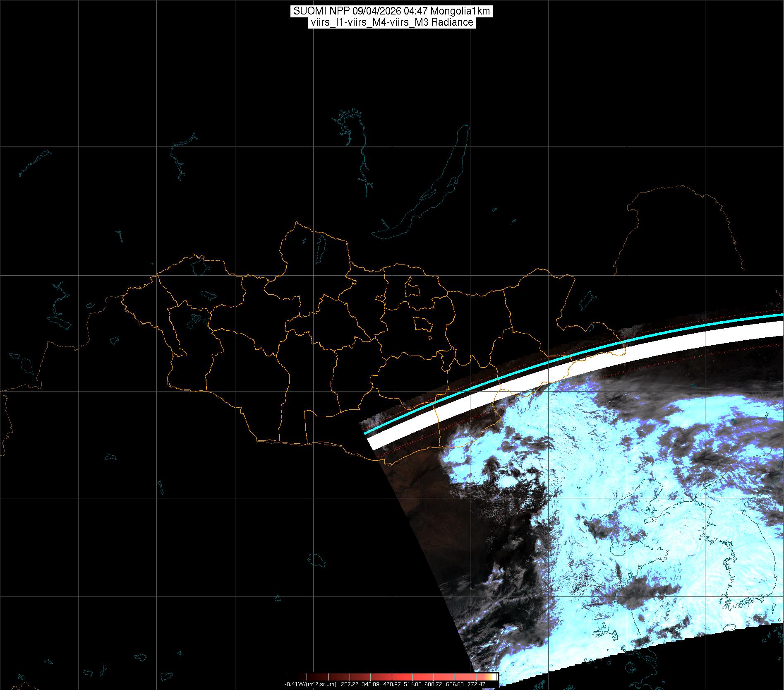Click the 772.47 color bar label
Screen dimensions: 784x690
[x=476, y=684]
